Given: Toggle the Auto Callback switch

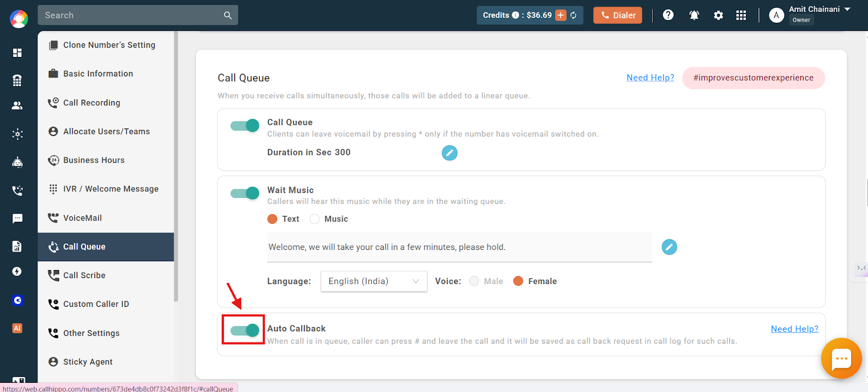Looking at the screenshot, I should pyautogui.click(x=245, y=330).
